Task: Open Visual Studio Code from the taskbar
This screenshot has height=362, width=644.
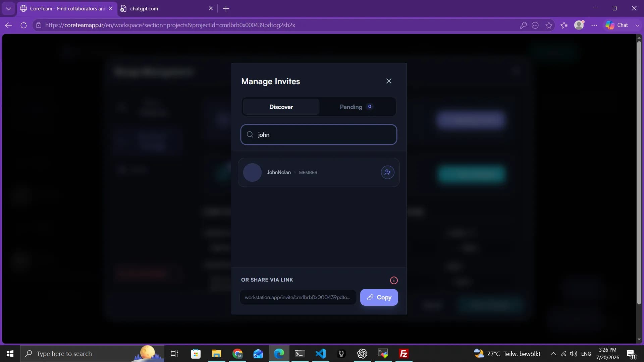Action: [x=321, y=354]
